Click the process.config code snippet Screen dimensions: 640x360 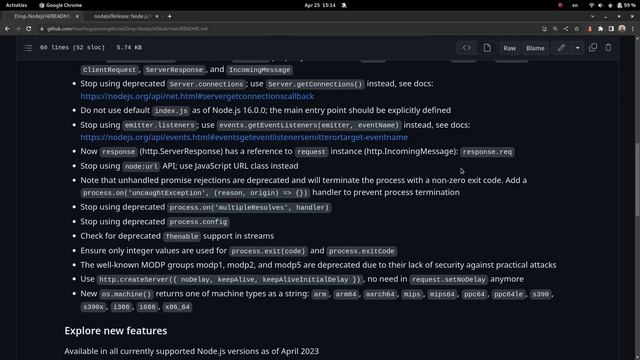(x=198, y=222)
